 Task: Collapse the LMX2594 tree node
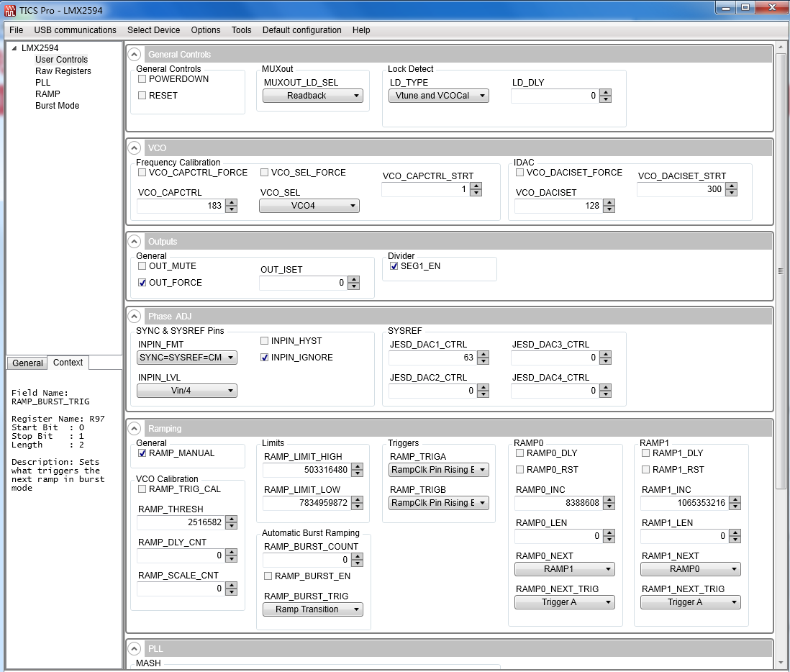(x=14, y=48)
